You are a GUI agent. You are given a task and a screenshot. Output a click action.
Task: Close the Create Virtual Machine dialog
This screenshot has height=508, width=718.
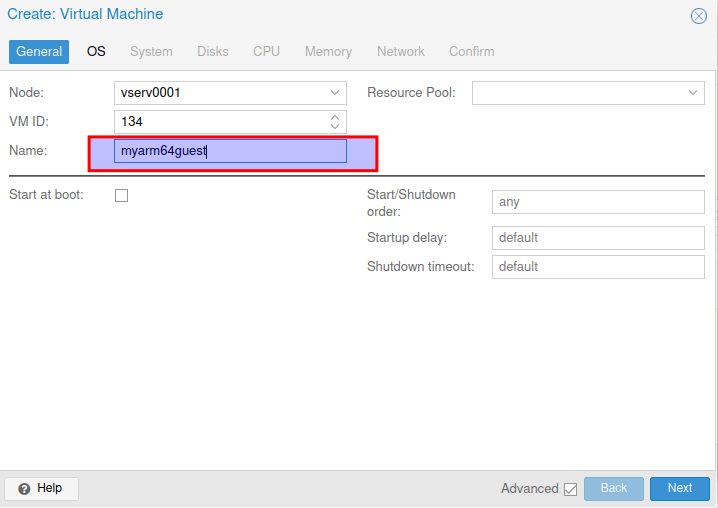click(x=699, y=16)
